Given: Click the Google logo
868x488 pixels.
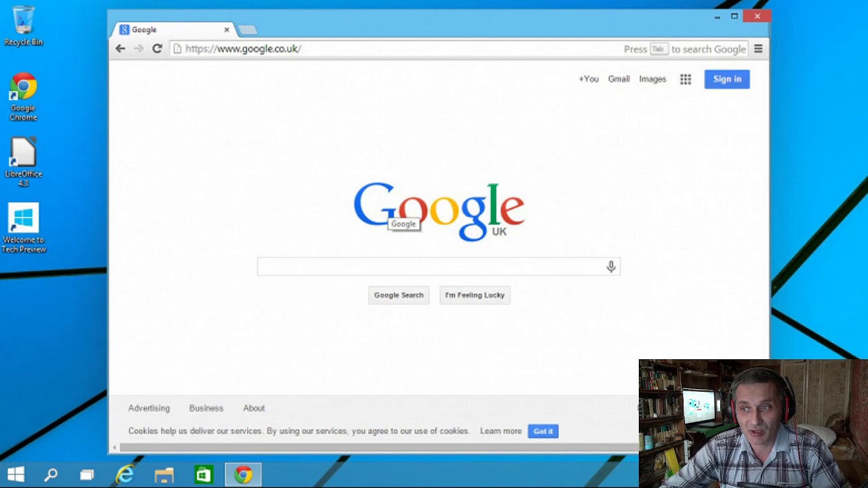Looking at the screenshot, I should (x=439, y=211).
